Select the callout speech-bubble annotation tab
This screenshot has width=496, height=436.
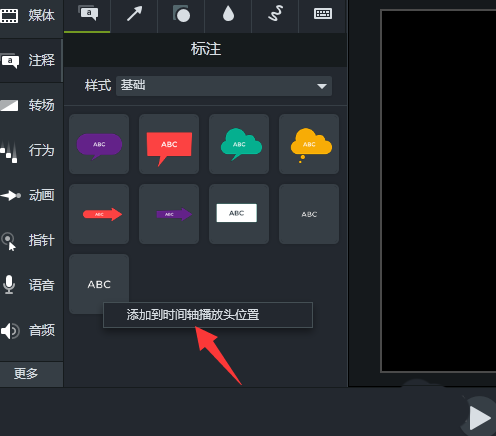click(87, 15)
